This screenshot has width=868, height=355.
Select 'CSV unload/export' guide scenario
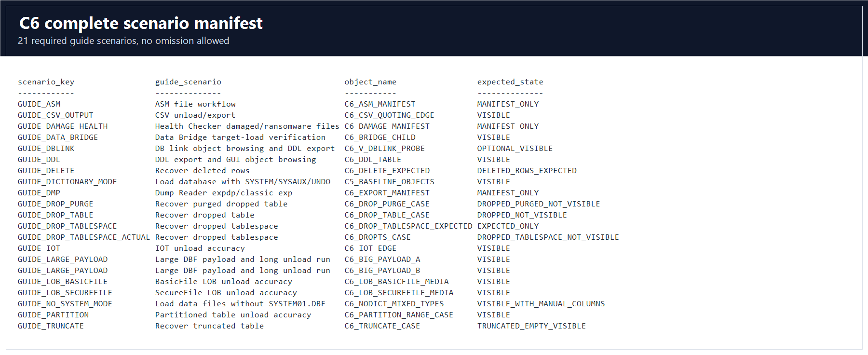click(x=195, y=115)
